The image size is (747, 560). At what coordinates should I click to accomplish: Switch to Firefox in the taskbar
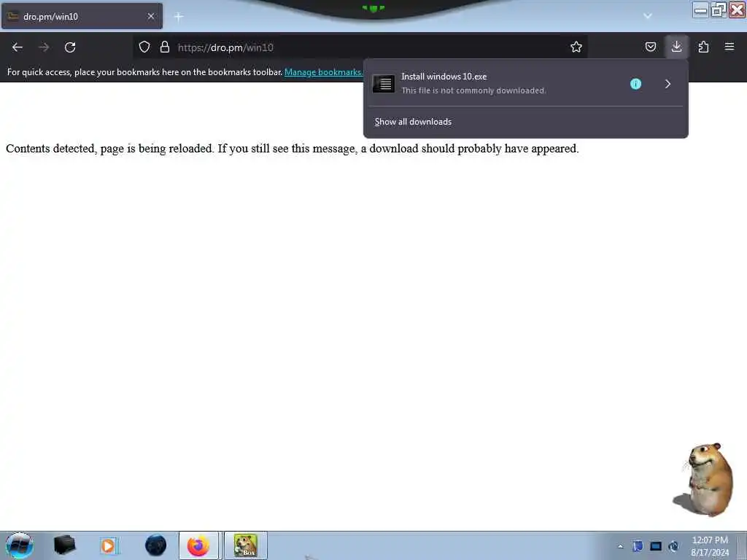pyautogui.click(x=198, y=545)
